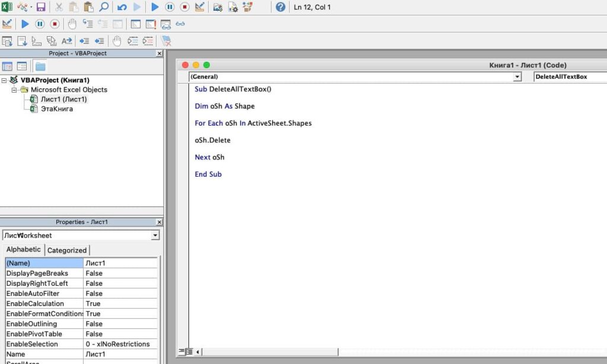This screenshot has width=607, height=364.
Task: Run the macro with the top toolbar play button
Action: coord(155,7)
